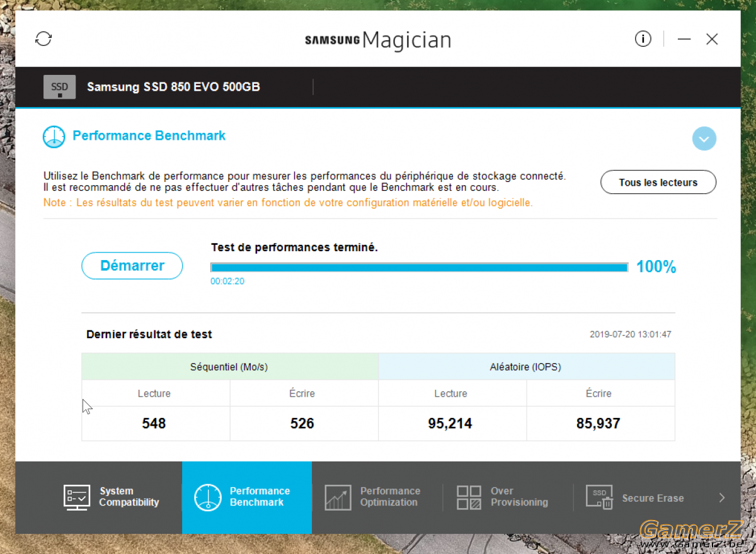Select the SSD drive icon
Image resolution: width=756 pixels, height=554 pixels.
59,87
